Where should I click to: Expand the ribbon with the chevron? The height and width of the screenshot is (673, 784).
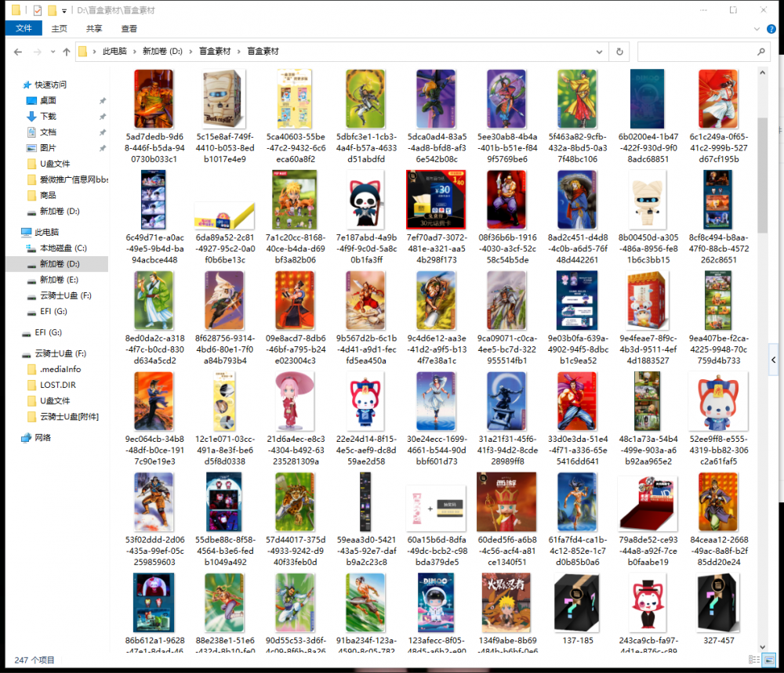pos(757,29)
